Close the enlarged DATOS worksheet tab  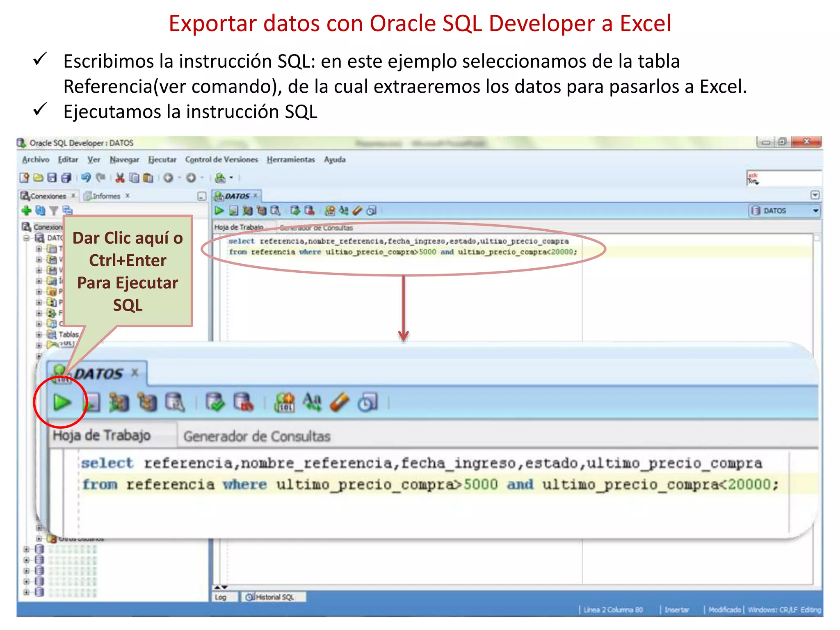point(135,373)
